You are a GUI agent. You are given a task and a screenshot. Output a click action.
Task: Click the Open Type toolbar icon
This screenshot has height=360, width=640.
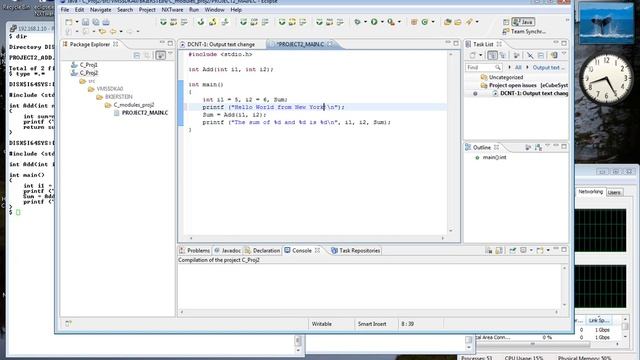point(447,22)
